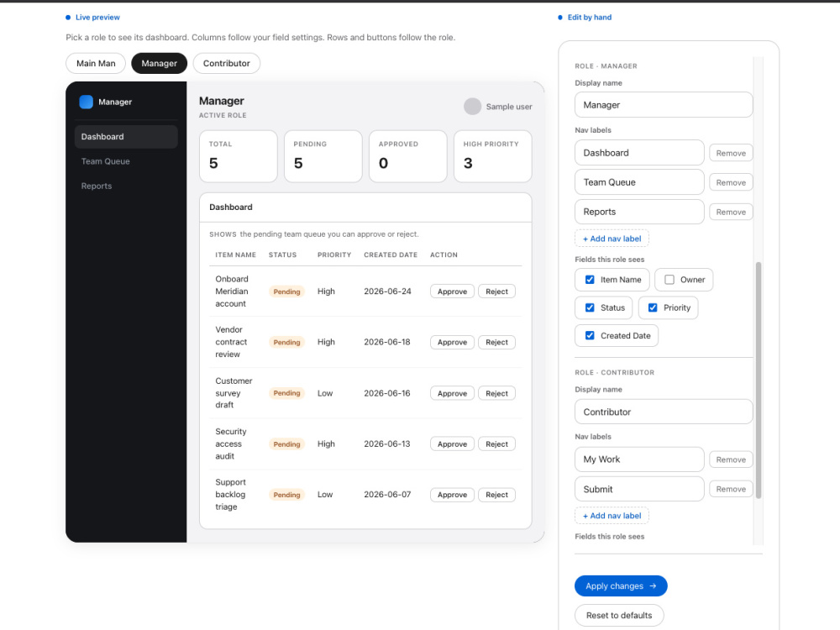Click the CREATED DATE column header
The width and height of the screenshot is (840, 630).
tap(391, 255)
